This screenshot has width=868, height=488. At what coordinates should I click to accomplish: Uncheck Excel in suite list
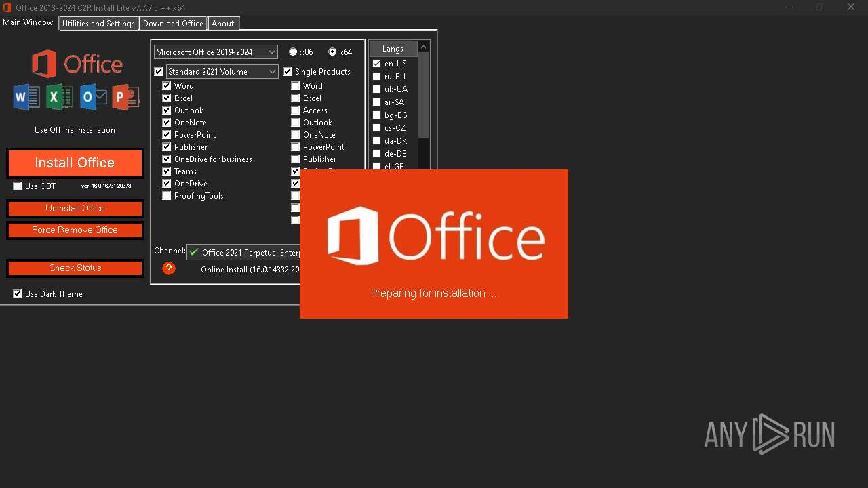(167, 98)
